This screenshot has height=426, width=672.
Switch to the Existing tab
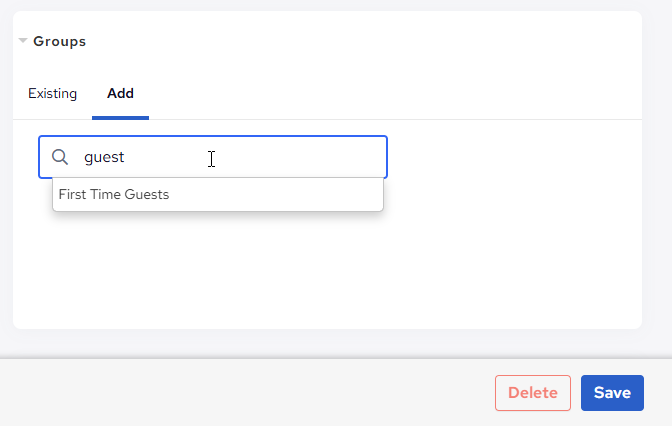52,94
